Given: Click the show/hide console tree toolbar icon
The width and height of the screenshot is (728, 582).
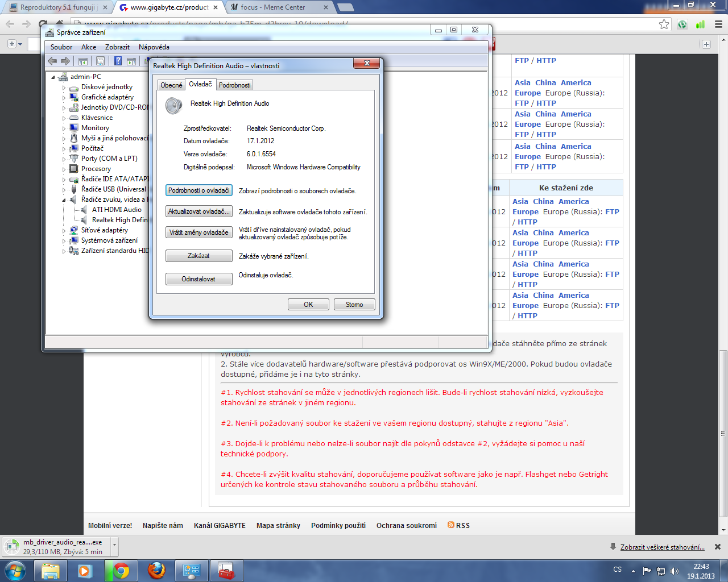Looking at the screenshot, I should click(83, 61).
